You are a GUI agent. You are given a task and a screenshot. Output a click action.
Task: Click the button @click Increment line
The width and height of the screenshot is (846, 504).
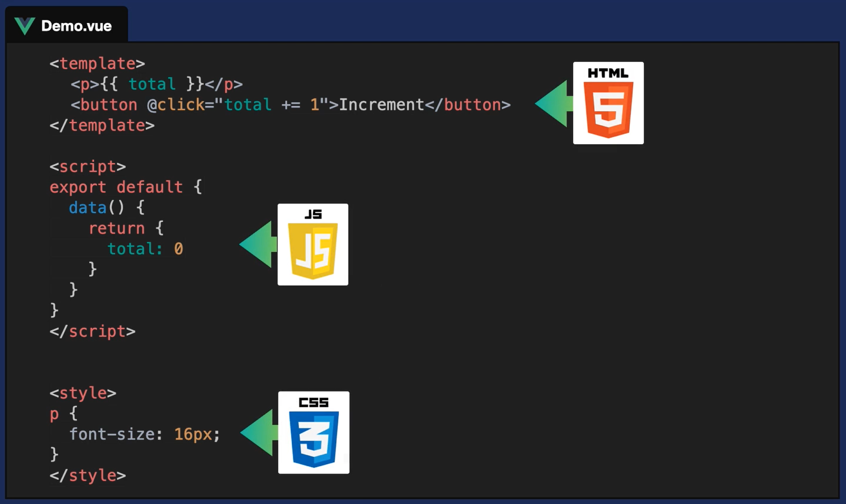(291, 105)
